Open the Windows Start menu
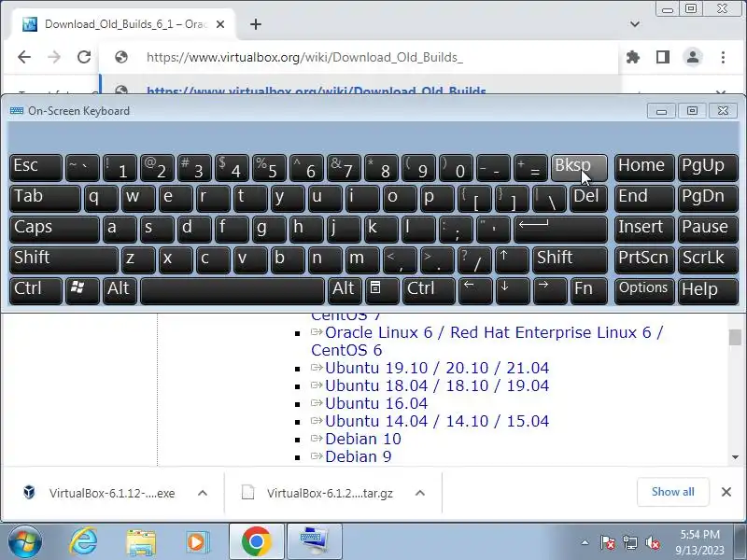This screenshot has width=747, height=560. [25, 542]
